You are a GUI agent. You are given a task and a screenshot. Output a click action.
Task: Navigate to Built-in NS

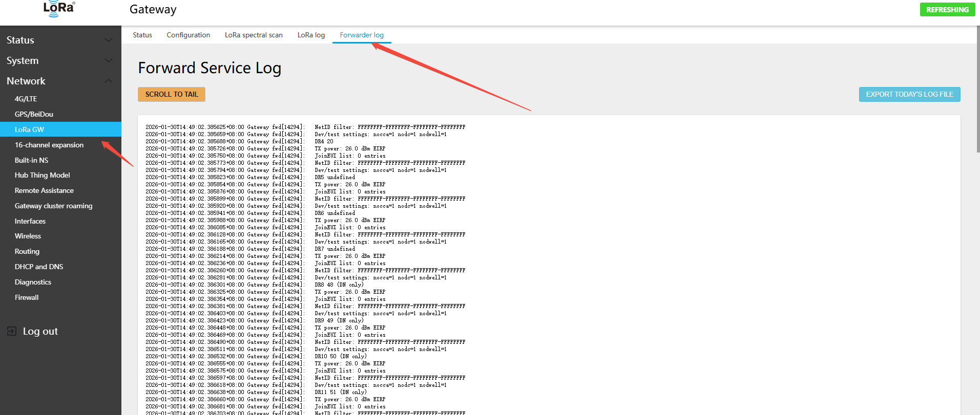coord(31,160)
